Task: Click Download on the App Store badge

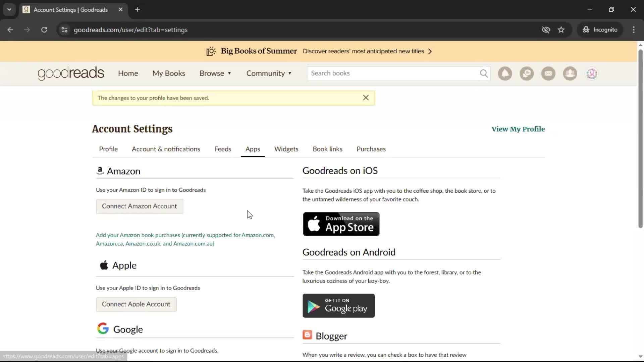Action: pyautogui.click(x=341, y=224)
